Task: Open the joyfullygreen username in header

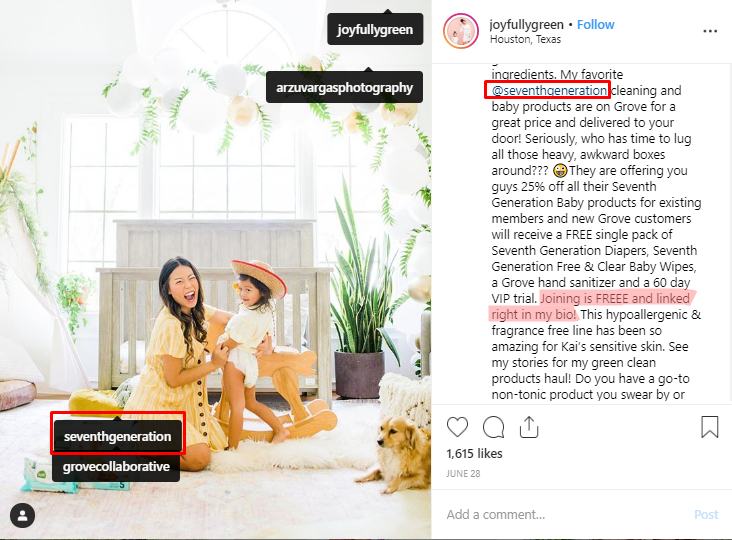Action: 527,24
